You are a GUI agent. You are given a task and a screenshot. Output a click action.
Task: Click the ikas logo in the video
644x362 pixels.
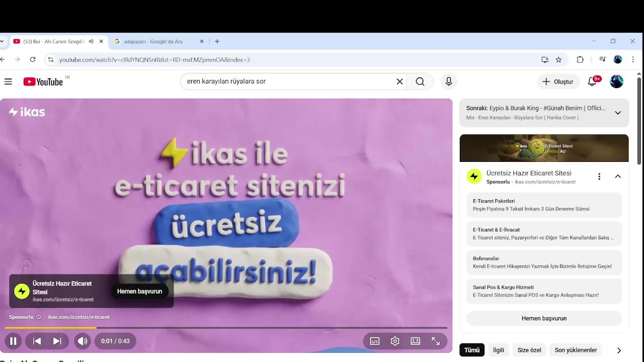tap(27, 112)
